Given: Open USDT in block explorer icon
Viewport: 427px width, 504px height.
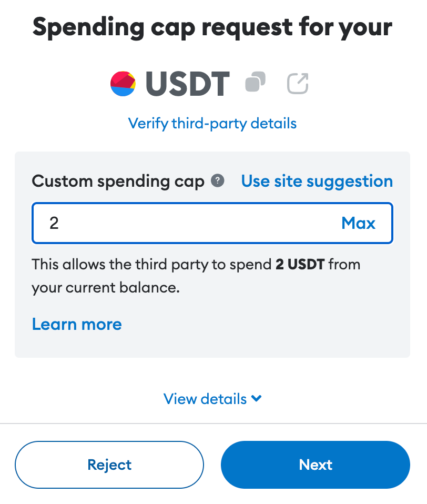Looking at the screenshot, I should [x=298, y=83].
